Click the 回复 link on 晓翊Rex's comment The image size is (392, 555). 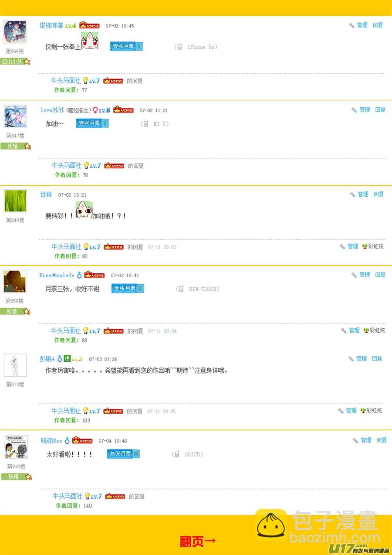pyautogui.click(x=382, y=440)
